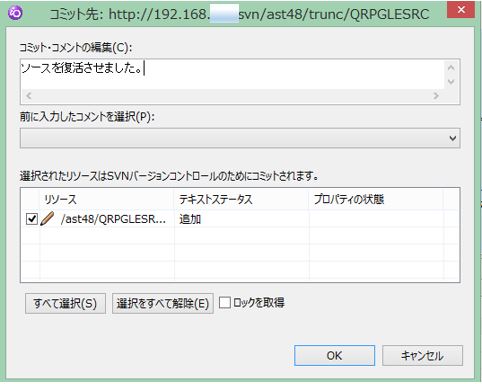Image resolution: width=482 pixels, height=384 pixels.
Task: Sort by the リソース column header
Action: [x=107, y=199]
